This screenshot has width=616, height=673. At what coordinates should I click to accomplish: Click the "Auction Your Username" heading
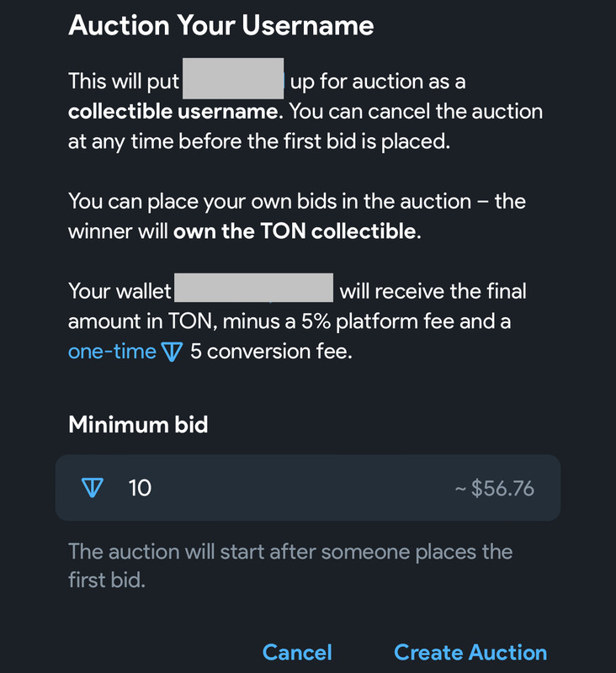point(220,25)
